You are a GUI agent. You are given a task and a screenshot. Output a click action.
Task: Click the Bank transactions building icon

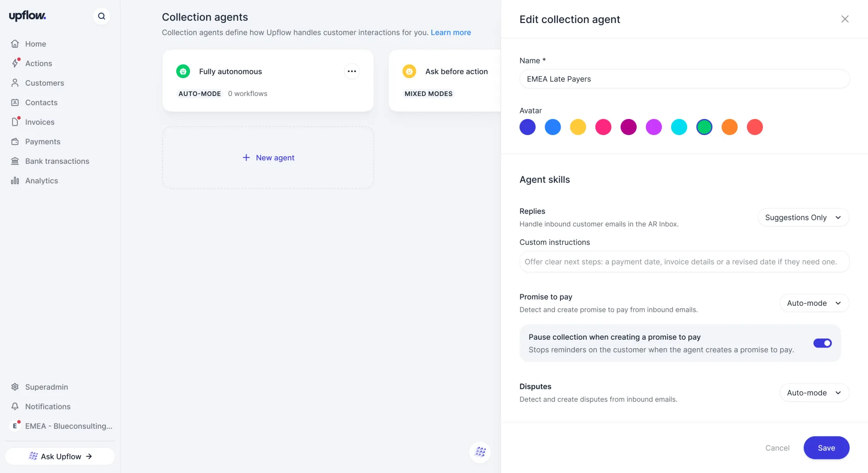pyautogui.click(x=15, y=161)
